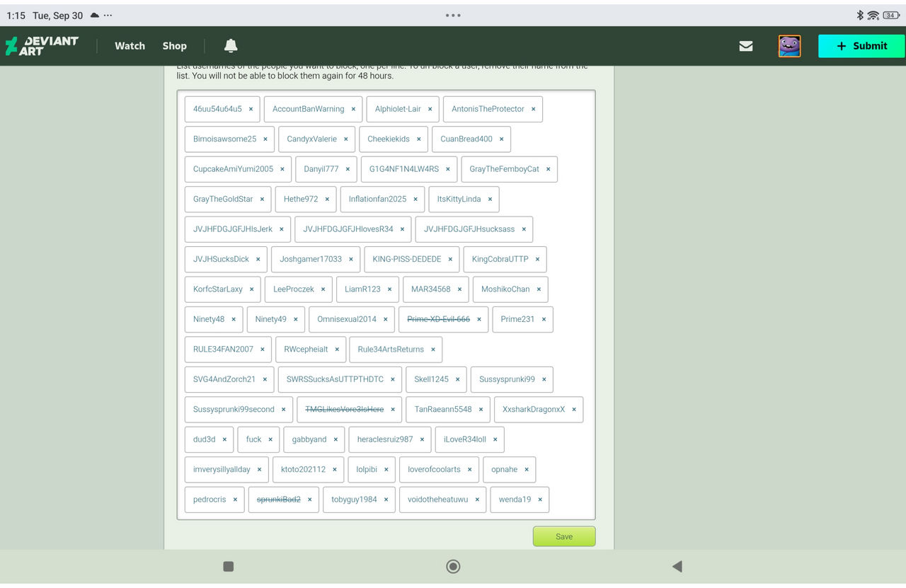The height and width of the screenshot is (588, 906).
Task: Remove RULE34FAN2007 using its x
Action: [262, 350]
